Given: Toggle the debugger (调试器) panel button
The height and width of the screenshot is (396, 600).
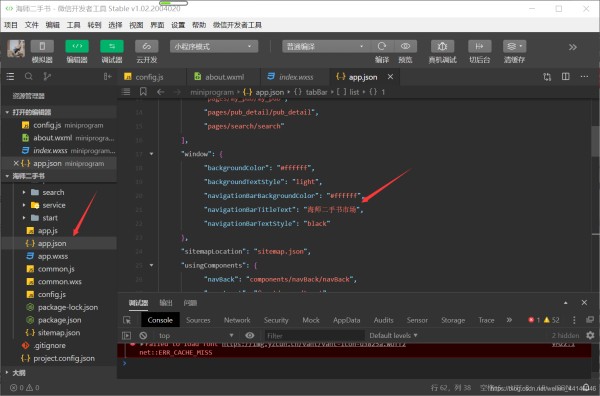Looking at the screenshot, I should (x=112, y=47).
